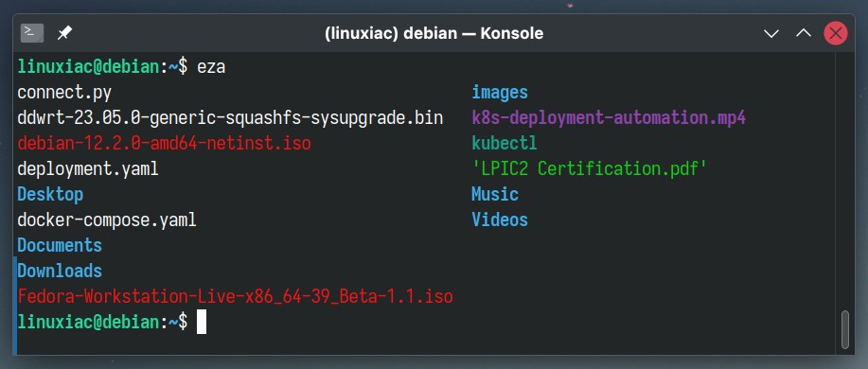Click the filename connect.py
868x369 pixels.
(64, 93)
